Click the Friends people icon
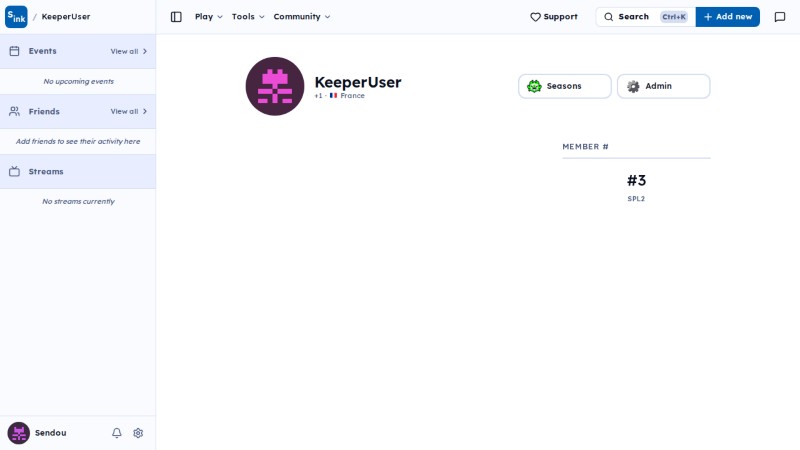Screen dimensions: 800x450 click(x=14, y=111)
